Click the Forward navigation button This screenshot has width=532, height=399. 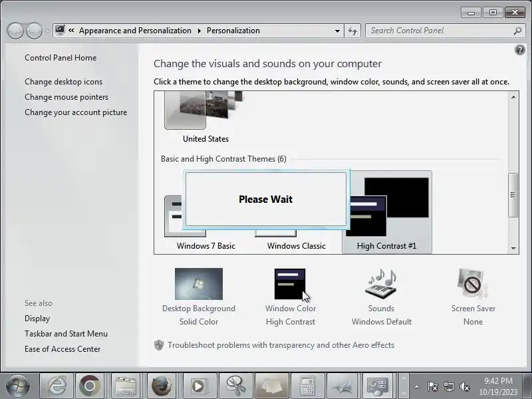click(35, 31)
